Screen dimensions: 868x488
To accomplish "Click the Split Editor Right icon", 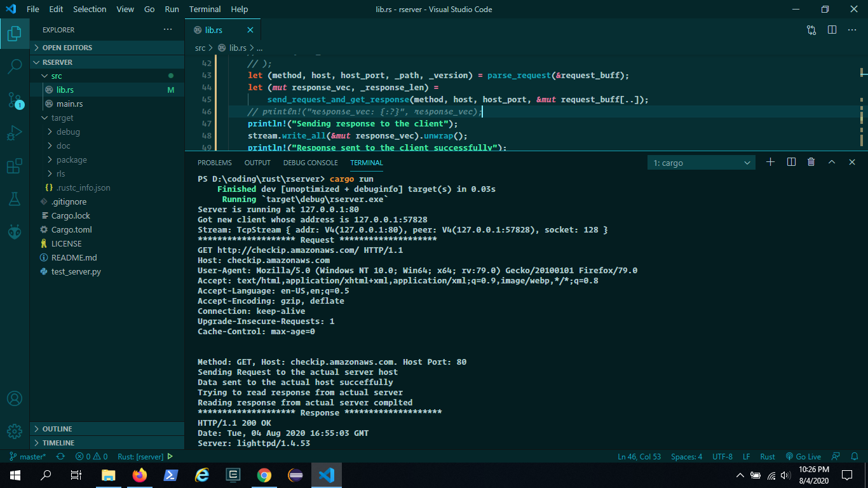I will click(832, 30).
